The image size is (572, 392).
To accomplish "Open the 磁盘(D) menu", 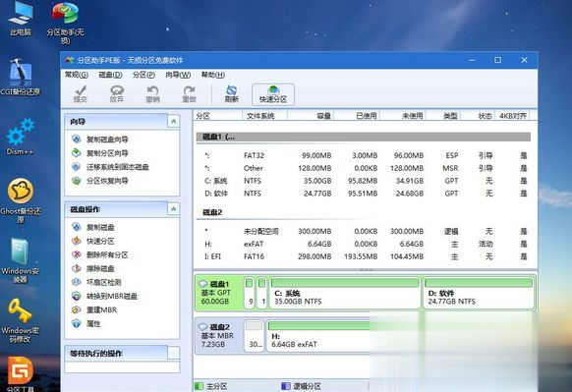I will [110, 75].
